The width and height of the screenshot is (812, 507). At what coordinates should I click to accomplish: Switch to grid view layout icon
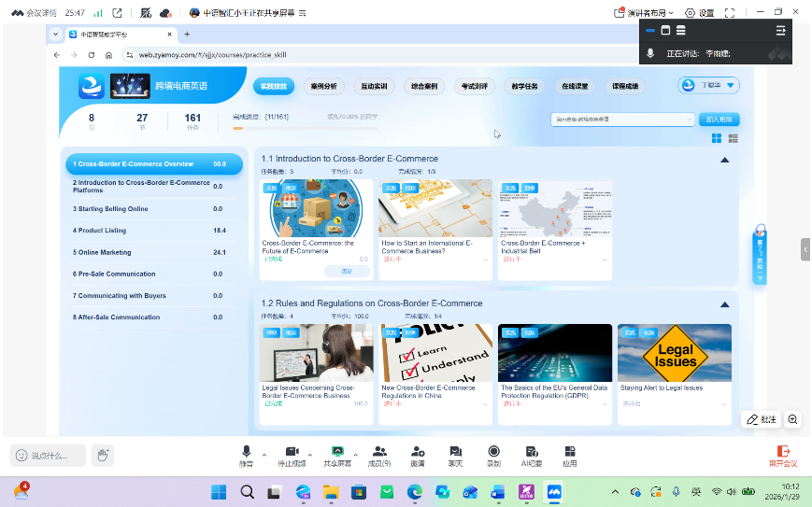(717, 138)
